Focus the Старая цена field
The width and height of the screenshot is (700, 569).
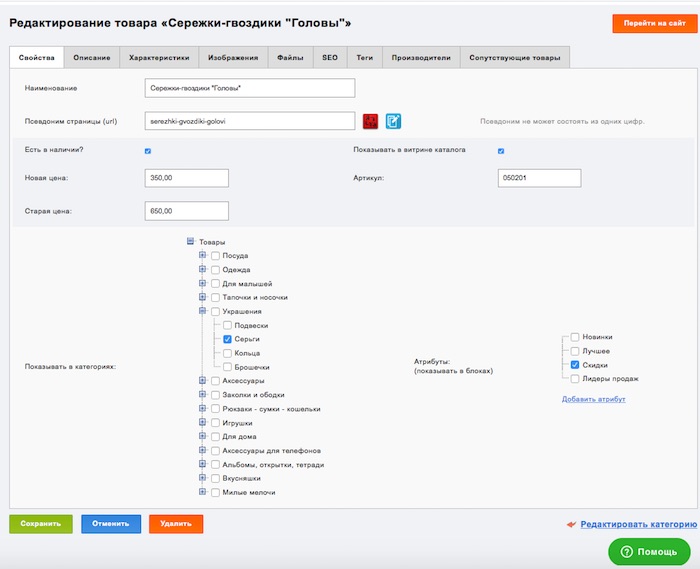pyautogui.click(x=187, y=211)
